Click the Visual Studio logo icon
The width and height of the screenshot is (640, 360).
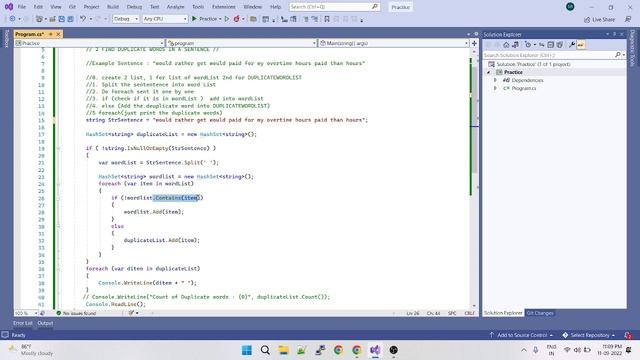tap(9, 7)
